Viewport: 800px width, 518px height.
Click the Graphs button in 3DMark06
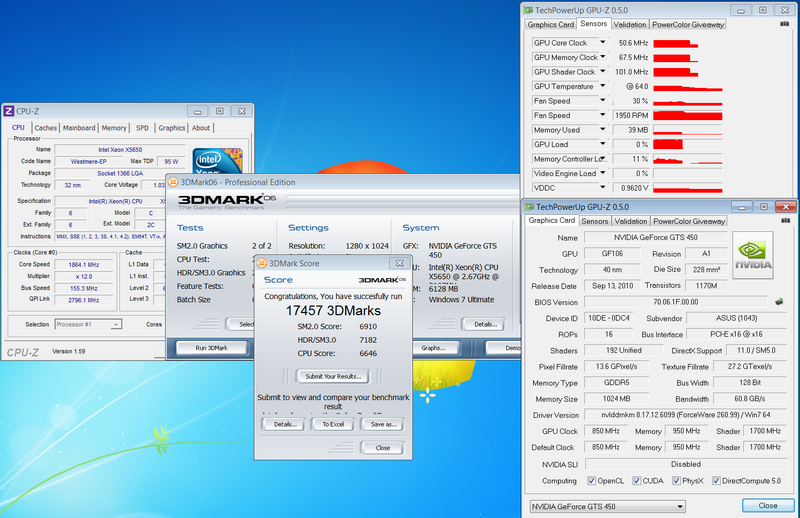click(434, 348)
